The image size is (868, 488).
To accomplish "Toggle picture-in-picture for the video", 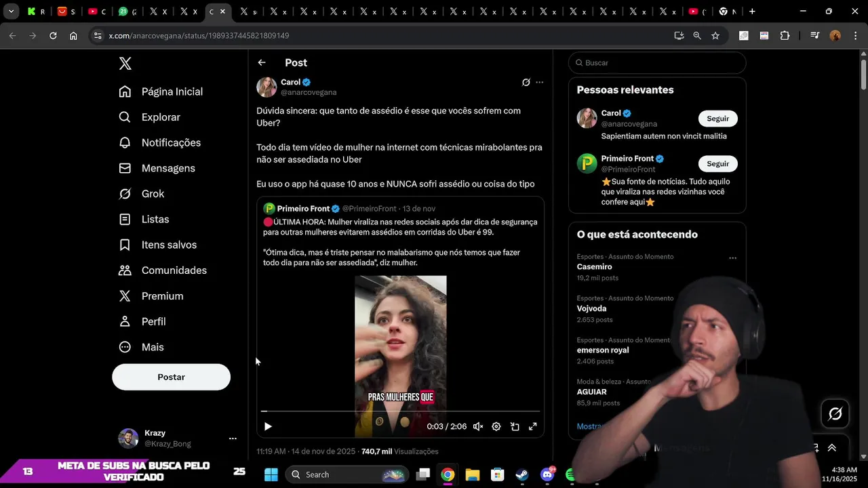I will pyautogui.click(x=515, y=426).
